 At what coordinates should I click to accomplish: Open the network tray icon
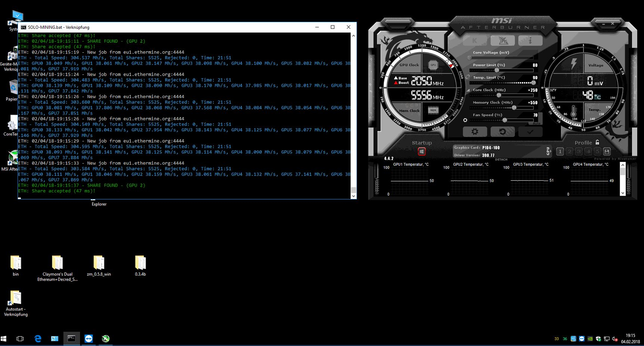(x=607, y=339)
